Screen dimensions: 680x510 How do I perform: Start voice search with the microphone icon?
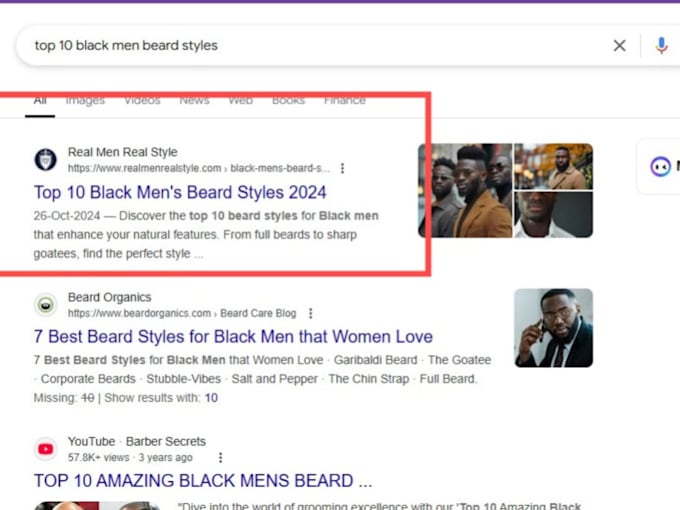pyautogui.click(x=661, y=46)
